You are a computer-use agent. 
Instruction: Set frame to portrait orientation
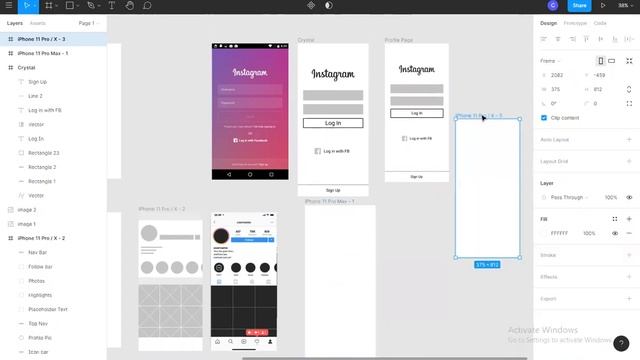601,61
